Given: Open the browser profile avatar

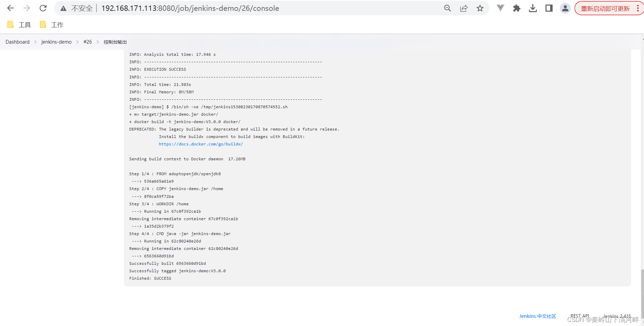Looking at the screenshot, I should (565, 8).
